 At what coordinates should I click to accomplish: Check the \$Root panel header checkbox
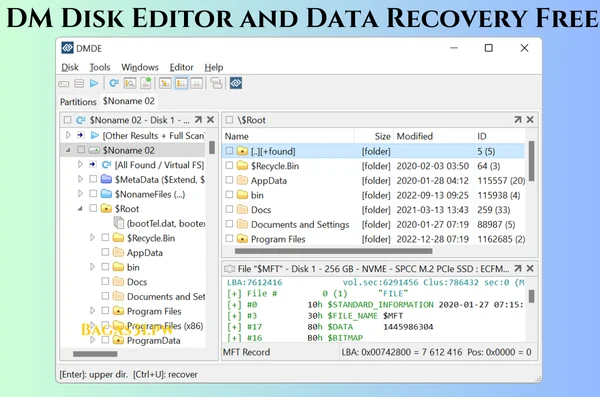click(x=229, y=120)
